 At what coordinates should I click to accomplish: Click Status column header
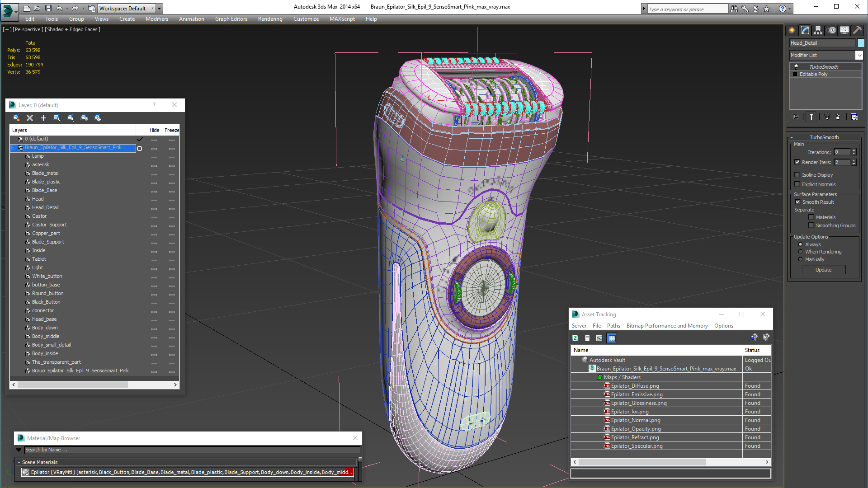pyautogui.click(x=757, y=350)
